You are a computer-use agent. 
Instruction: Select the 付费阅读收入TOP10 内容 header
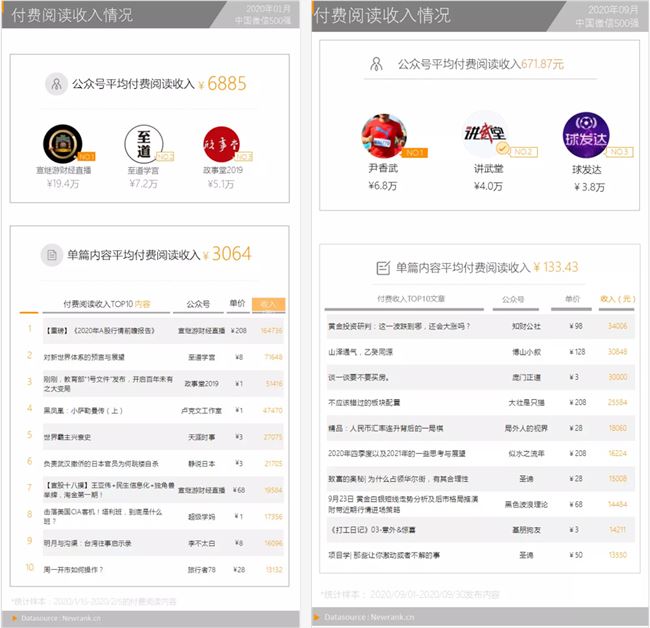pos(107,304)
